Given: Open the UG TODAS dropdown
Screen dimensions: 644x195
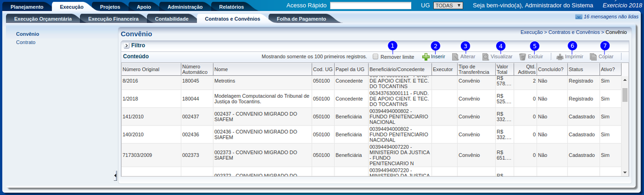Looking at the screenshot, I should point(448,6).
